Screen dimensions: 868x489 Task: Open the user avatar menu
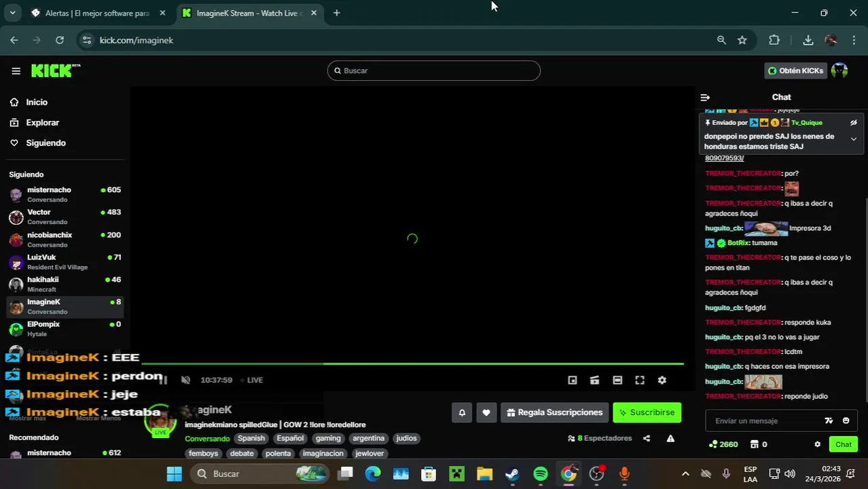(839, 71)
